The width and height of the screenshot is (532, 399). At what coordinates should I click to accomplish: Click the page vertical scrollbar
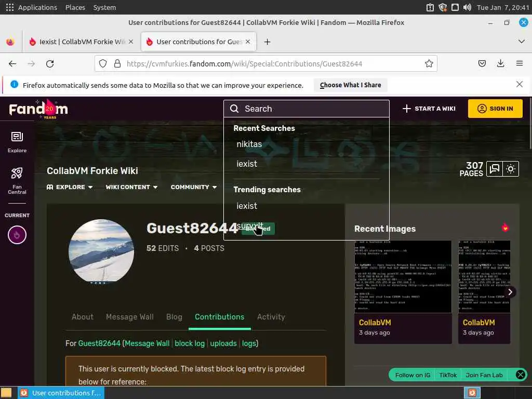point(530,124)
